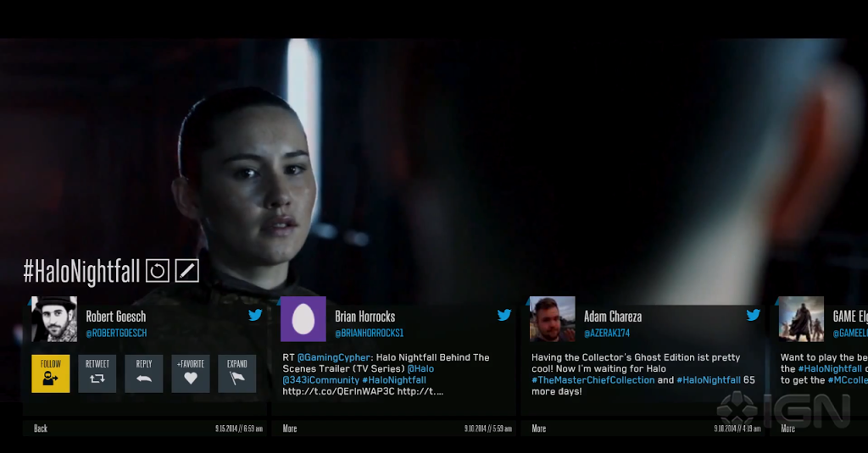Open Brian Horrocks' egg avatar

(303, 319)
